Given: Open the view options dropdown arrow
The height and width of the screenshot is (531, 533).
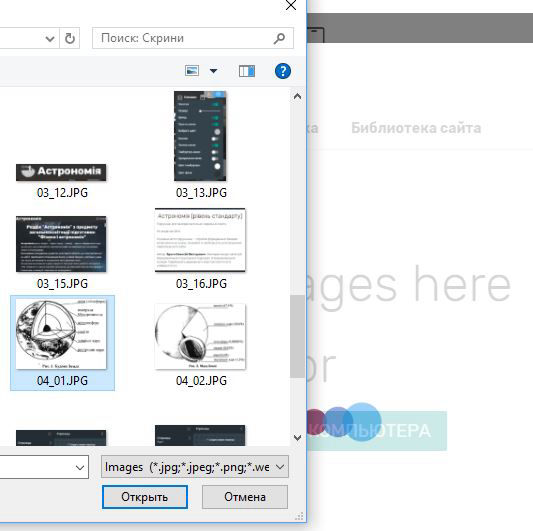Looking at the screenshot, I should point(213,71).
